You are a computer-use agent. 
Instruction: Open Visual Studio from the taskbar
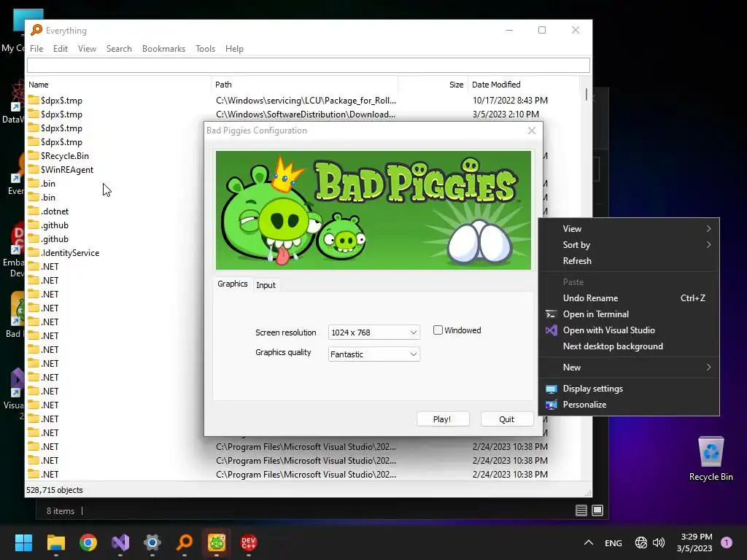pyautogui.click(x=120, y=542)
